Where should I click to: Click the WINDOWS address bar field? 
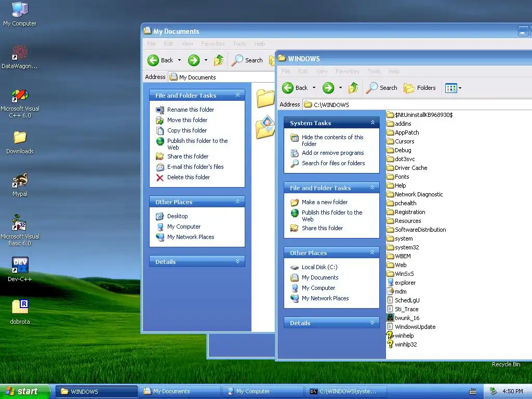tap(417, 104)
